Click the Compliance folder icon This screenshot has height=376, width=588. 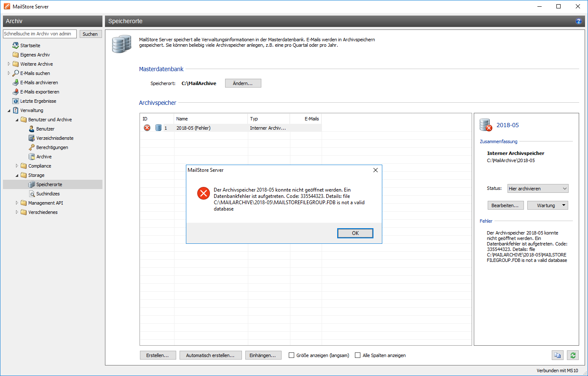click(x=24, y=166)
